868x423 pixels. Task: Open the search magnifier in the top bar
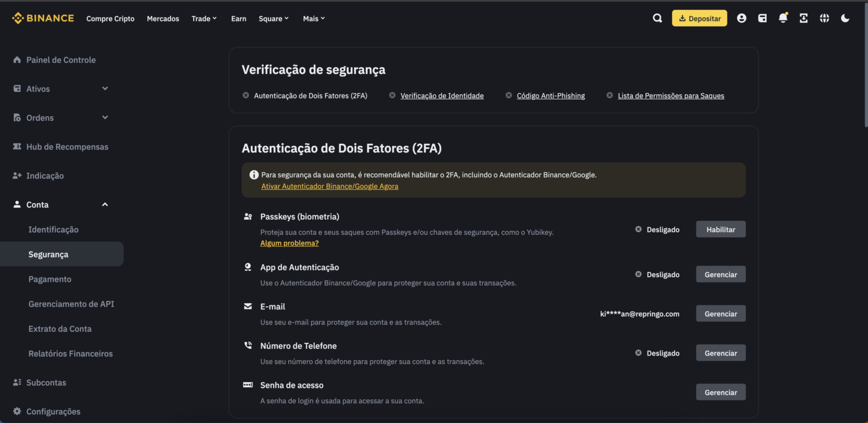[657, 18]
